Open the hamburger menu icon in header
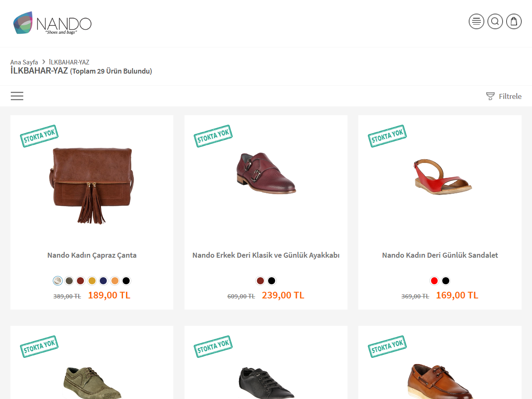532x399 pixels. tap(476, 21)
